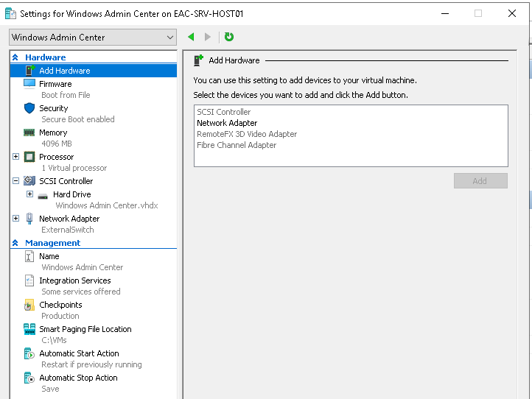Screen dimensions: 532x399
Task: Select Network Adapter in the settings tree
Action: 69,219
